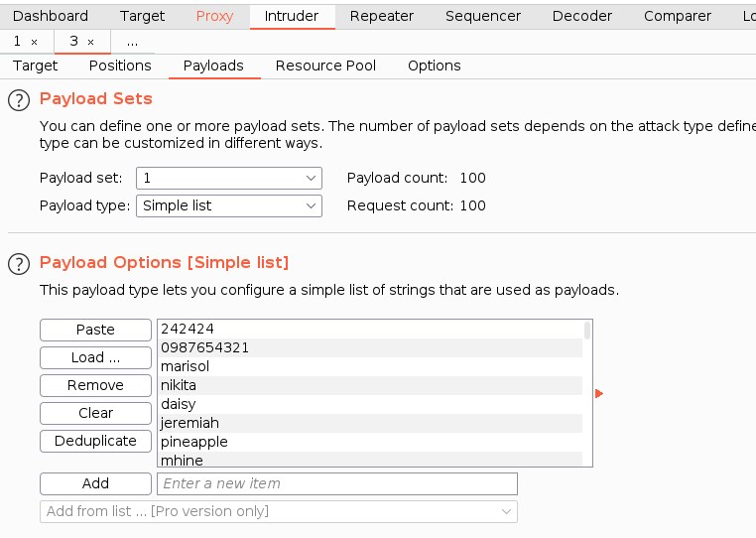This screenshot has height=538, width=756.
Task: Click the Payload Sets help icon
Action: point(18,99)
